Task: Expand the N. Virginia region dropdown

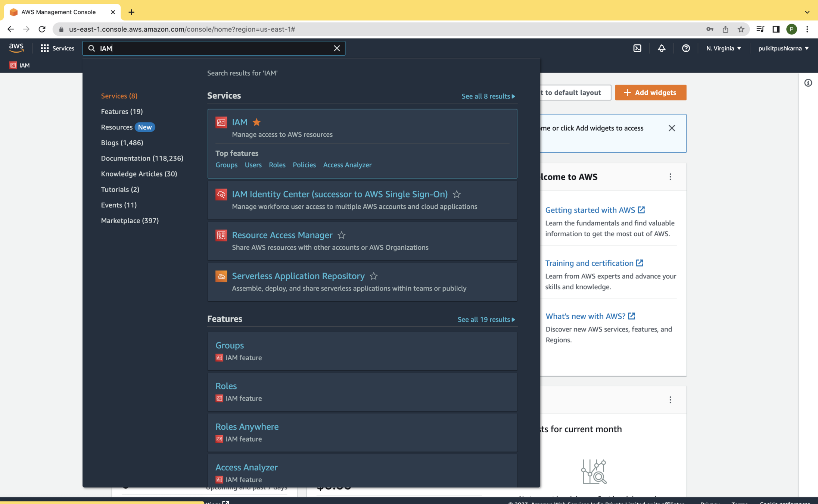Action: click(723, 48)
